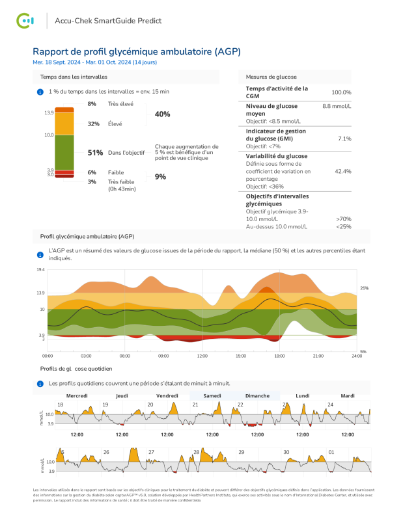Click the '100.0%' CGM activity value

[341, 92]
